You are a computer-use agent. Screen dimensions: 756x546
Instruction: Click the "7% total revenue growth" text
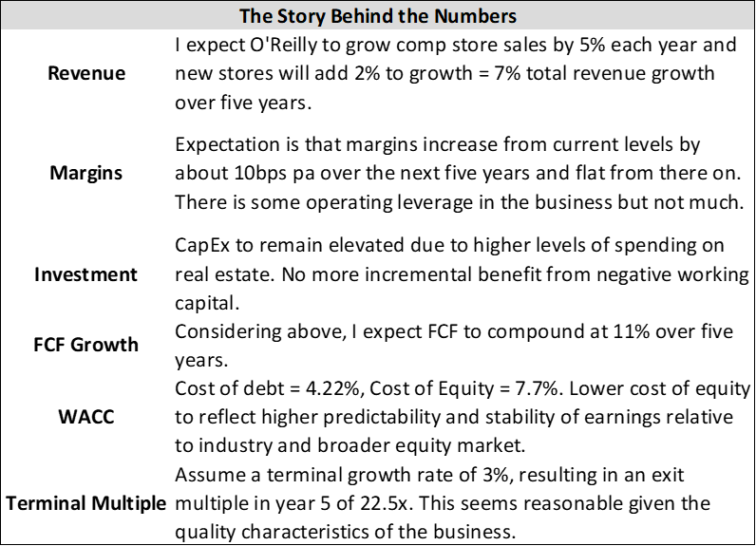click(x=605, y=73)
